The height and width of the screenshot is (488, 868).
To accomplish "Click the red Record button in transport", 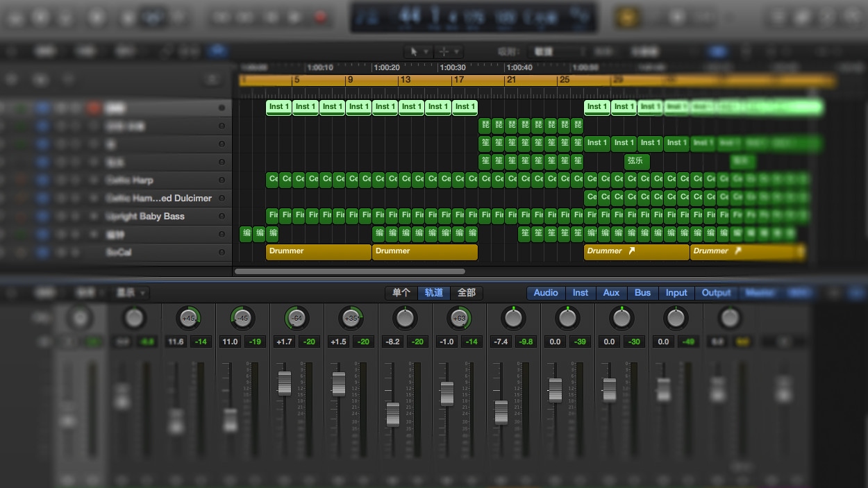I will click(x=321, y=17).
